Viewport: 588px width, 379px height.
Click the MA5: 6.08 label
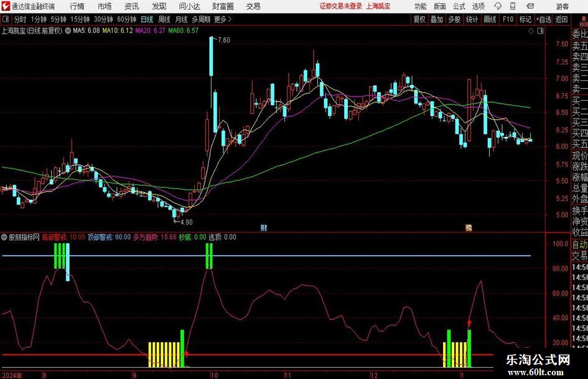click(86, 30)
